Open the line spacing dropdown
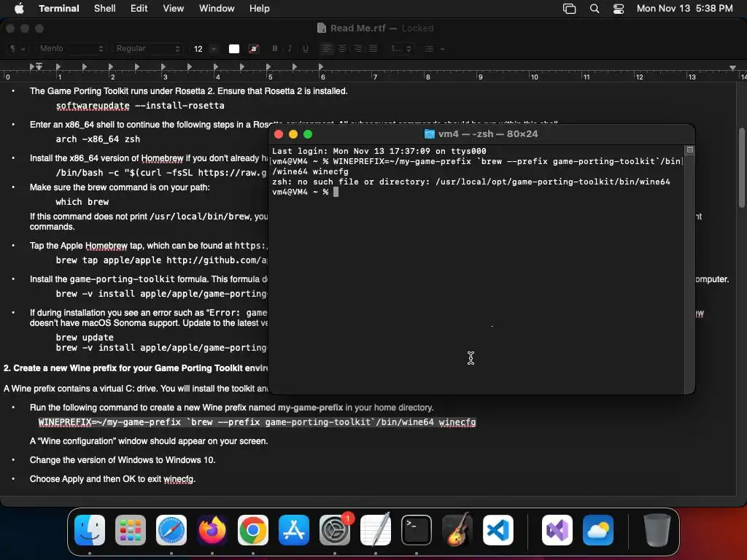The height and width of the screenshot is (560, 747). (x=400, y=49)
